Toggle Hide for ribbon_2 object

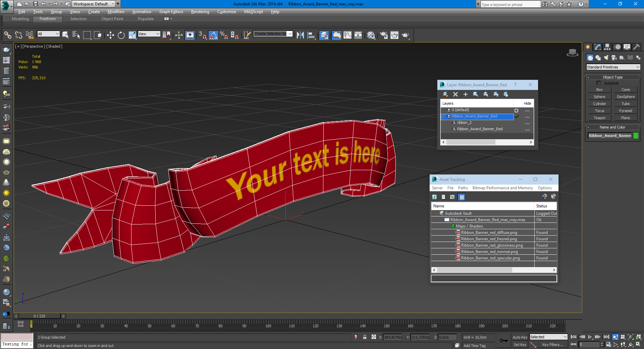click(527, 123)
